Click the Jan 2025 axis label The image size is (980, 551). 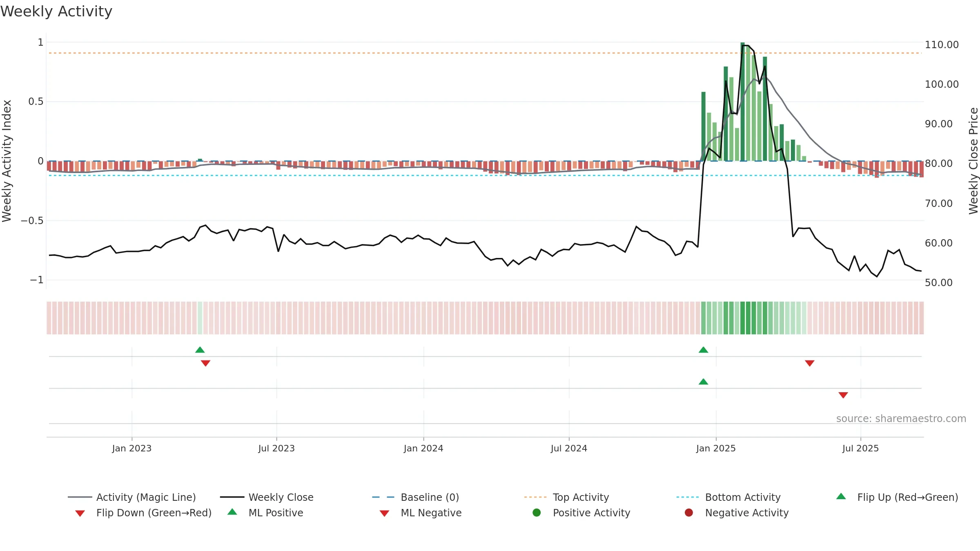pos(716,448)
